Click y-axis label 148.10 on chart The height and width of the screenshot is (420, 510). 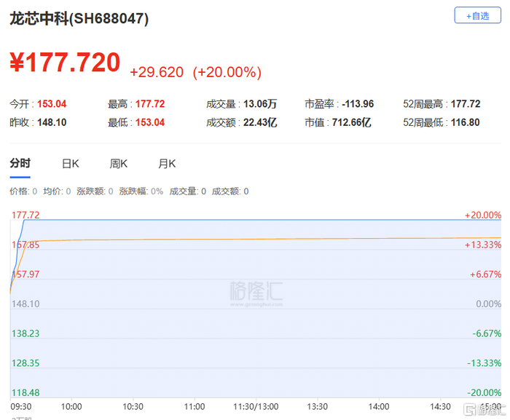[25, 304]
